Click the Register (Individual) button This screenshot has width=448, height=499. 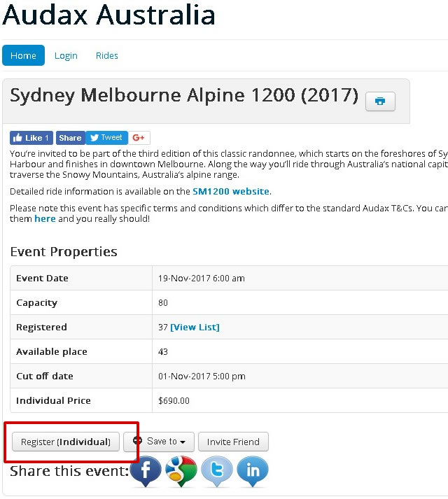pyautogui.click(x=66, y=442)
